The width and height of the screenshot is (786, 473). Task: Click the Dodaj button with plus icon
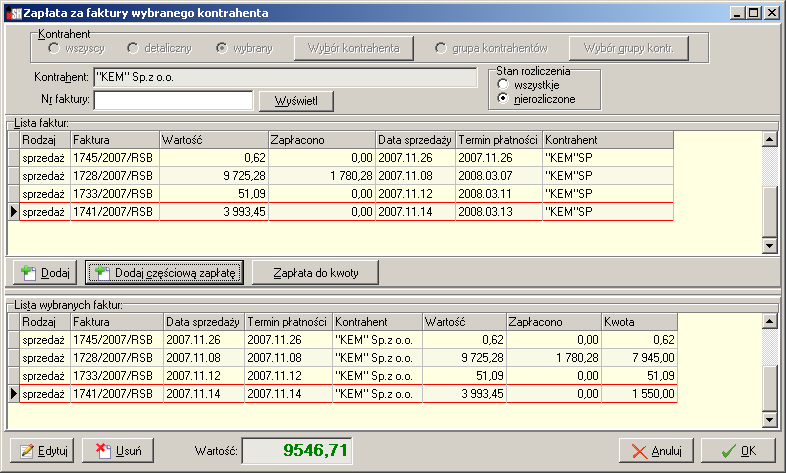[x=45, y=273]
